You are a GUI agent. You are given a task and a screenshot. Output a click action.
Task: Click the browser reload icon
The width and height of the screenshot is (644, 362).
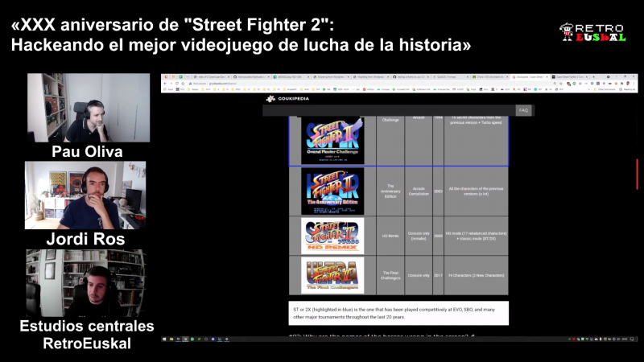177,84
